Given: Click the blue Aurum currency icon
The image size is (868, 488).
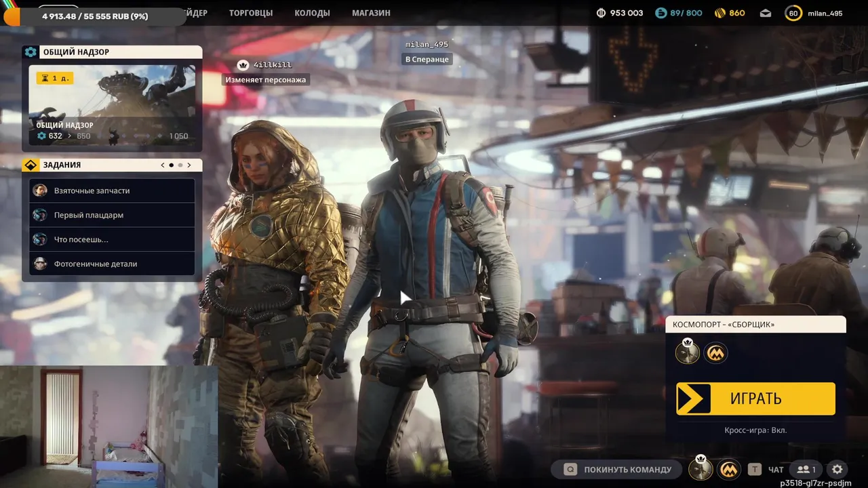Looking at the screenshot, I should pyautogui.click(x=660, y=13).
